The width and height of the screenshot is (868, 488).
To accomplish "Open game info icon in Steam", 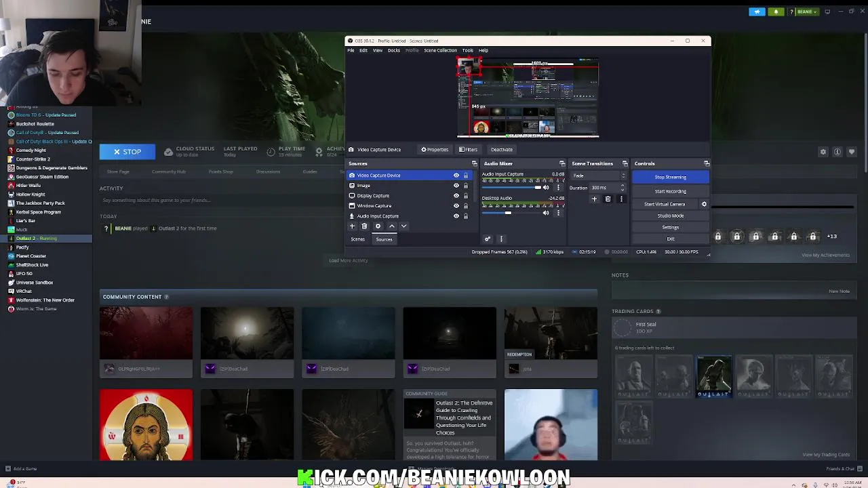I will pyautogui.click(x=837, y=152).
